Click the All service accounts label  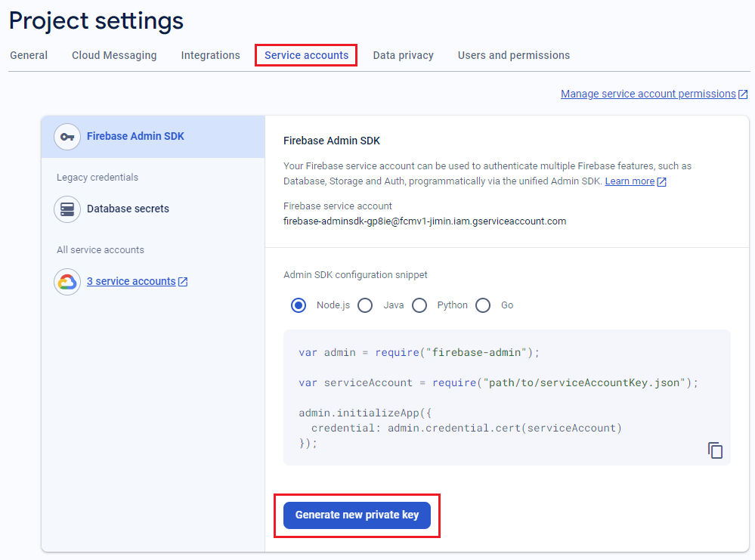[x=101, y=250]
